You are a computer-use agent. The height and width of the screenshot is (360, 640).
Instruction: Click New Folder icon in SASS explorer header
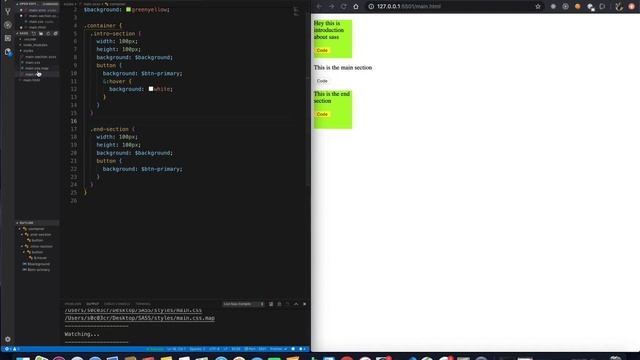(41, 33)
